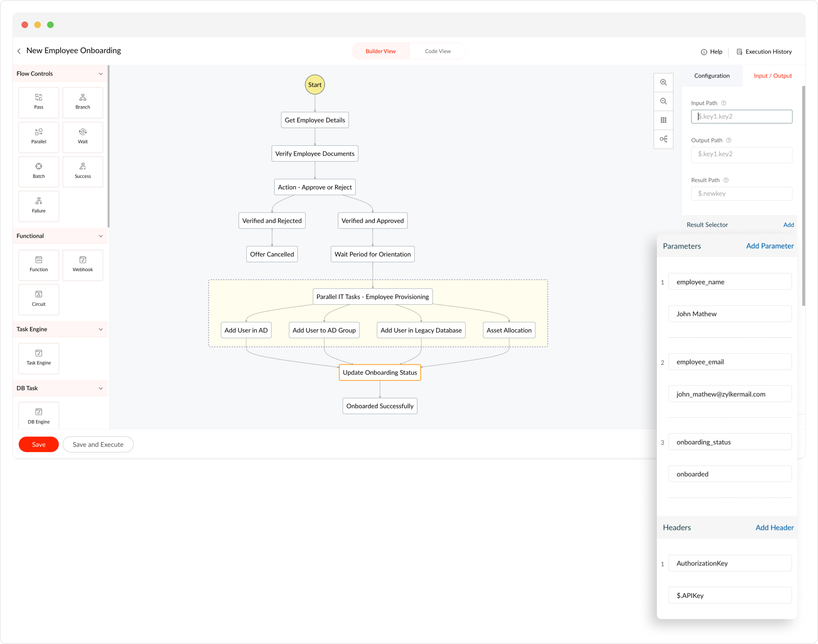
Task: Zoom out of the canvas
Action: click(663, 101)
